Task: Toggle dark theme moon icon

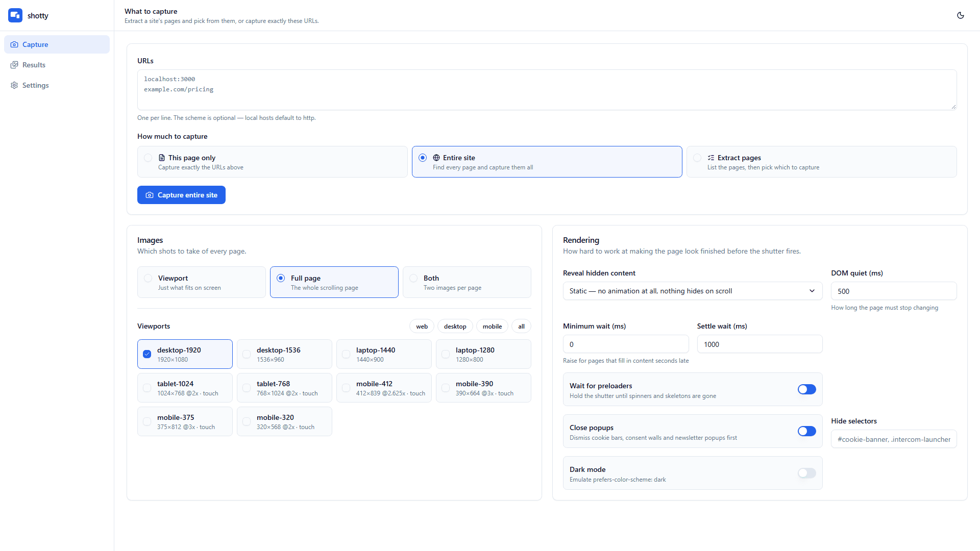Action: click(961, 15)
